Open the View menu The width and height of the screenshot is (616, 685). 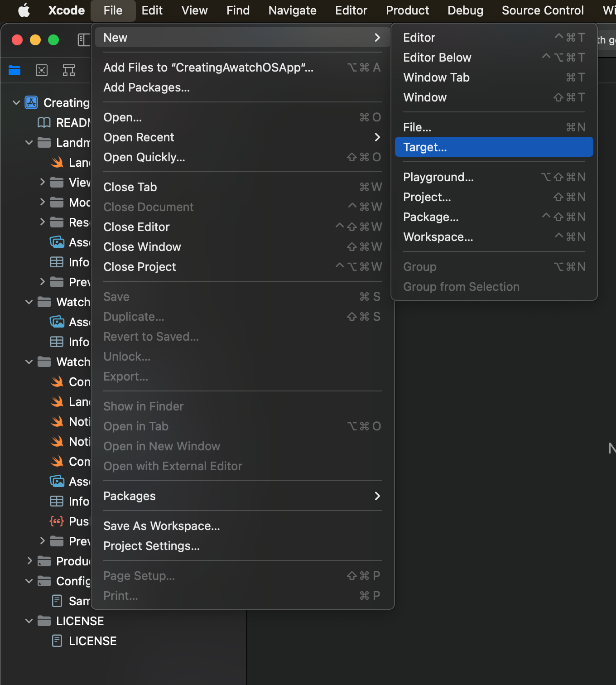[195, 10]
